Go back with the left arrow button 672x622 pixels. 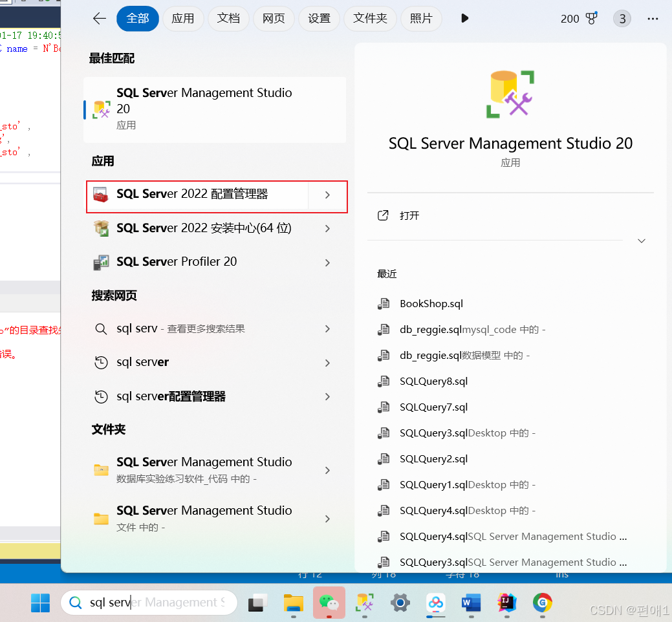point(100,18)
